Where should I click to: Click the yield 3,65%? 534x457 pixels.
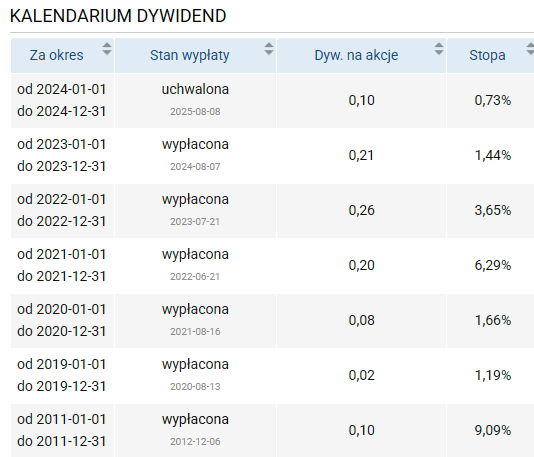(493, 210)
